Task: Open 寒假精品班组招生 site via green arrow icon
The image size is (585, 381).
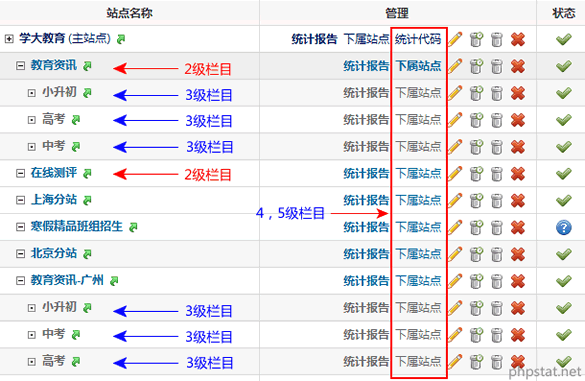Action: click(133, 227)
